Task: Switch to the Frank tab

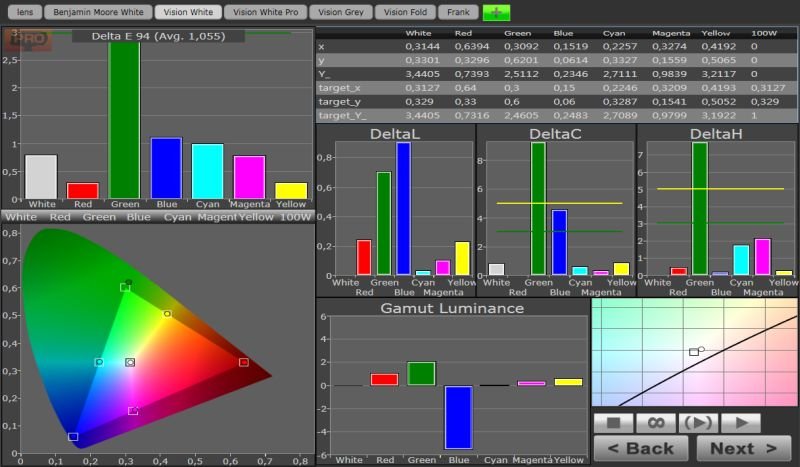Action: [x=458, y=13]
